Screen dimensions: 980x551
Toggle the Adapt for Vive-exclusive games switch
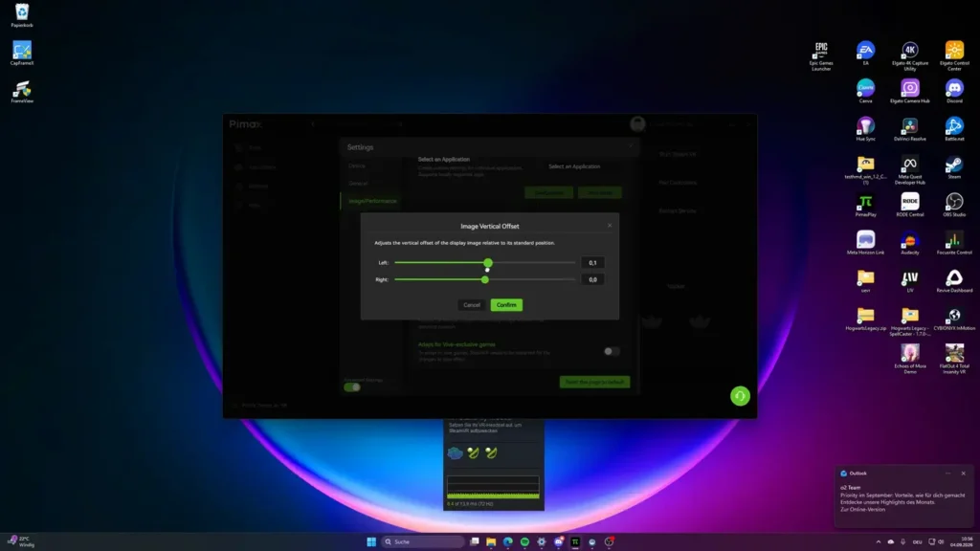coord(612,351)
